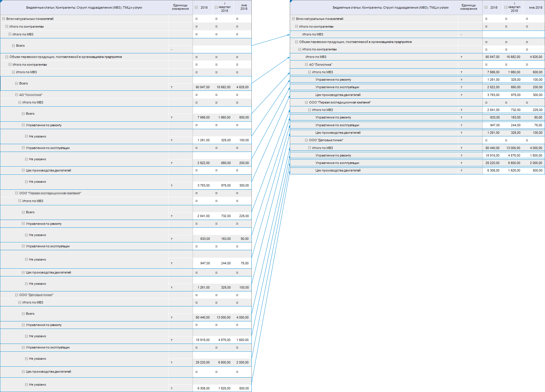Select cell 60 847,00 in left table
The width and height of the screenshot is (545, 392).
pyautogui.click(x=203, y=87)
